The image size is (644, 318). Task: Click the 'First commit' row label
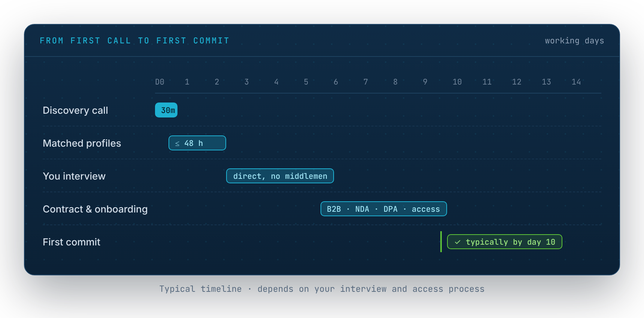pyautogui.click(x=72, y=242)
